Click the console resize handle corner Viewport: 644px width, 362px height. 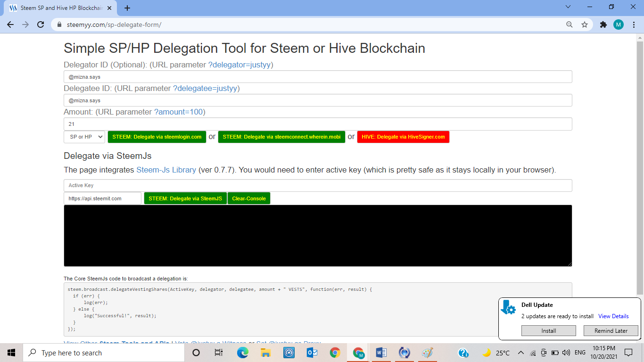tap(570, 264)
